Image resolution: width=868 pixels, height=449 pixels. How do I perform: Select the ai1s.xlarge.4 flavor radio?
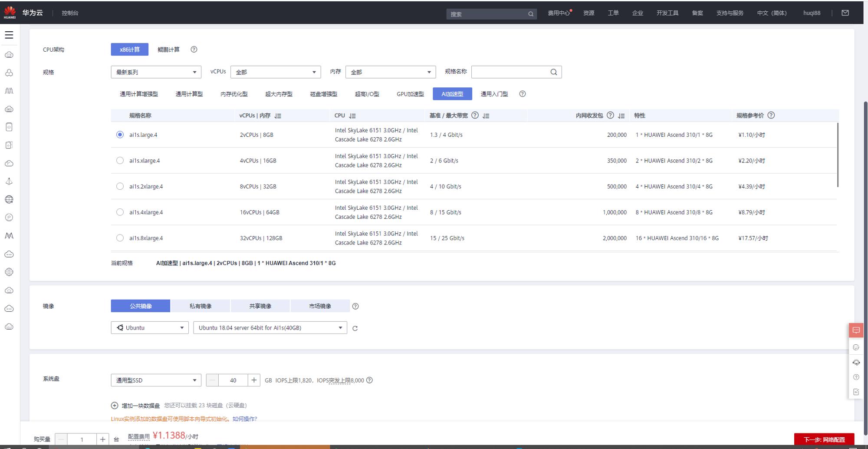[x=120, y=161]
